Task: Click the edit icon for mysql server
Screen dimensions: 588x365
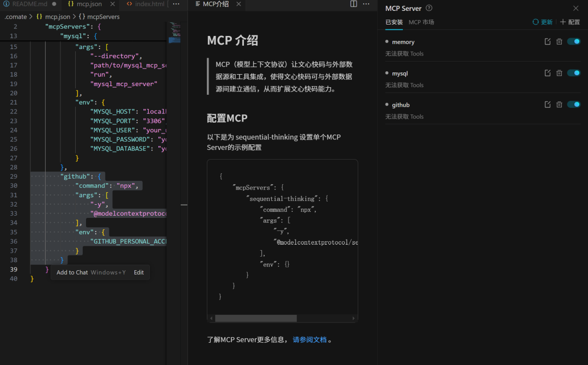Action: (x=548, y=74)
